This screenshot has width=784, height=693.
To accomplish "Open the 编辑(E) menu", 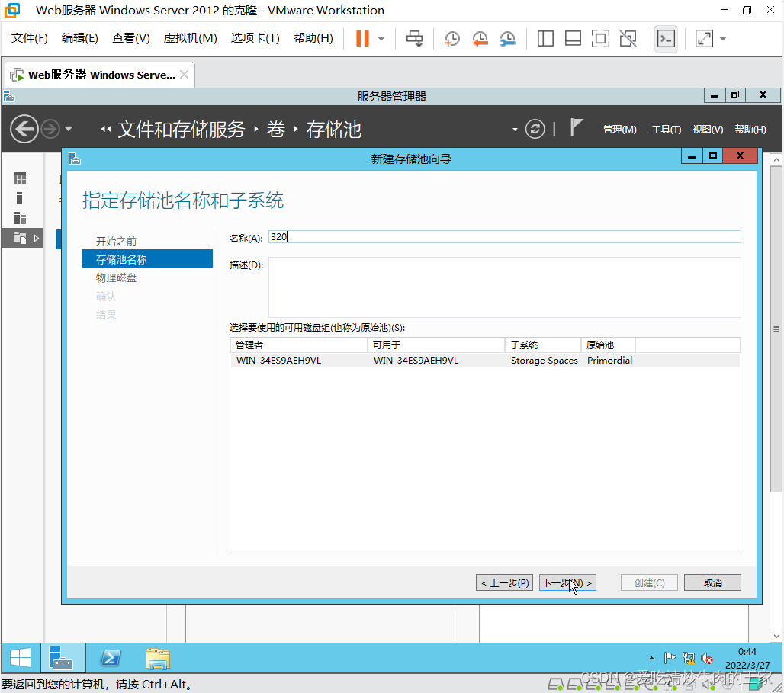I will click(x=79, y=38).
